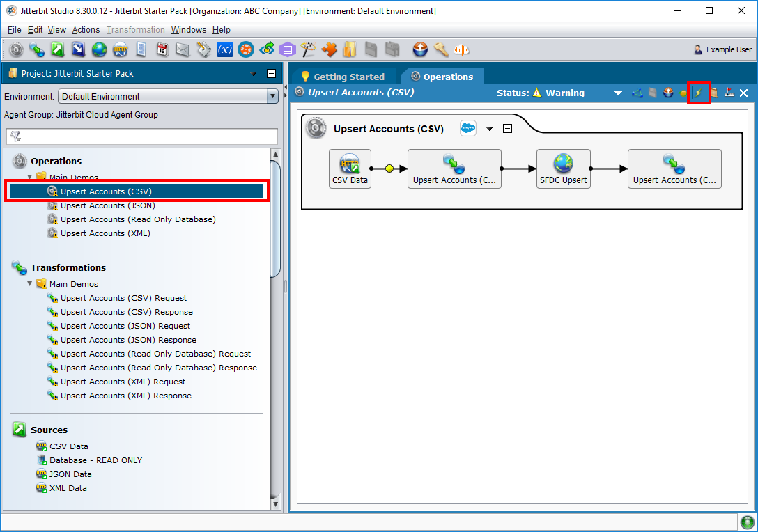Click the New Transformation toolbar icon
This screenshot has width=758, height=532.
[37, 49]
